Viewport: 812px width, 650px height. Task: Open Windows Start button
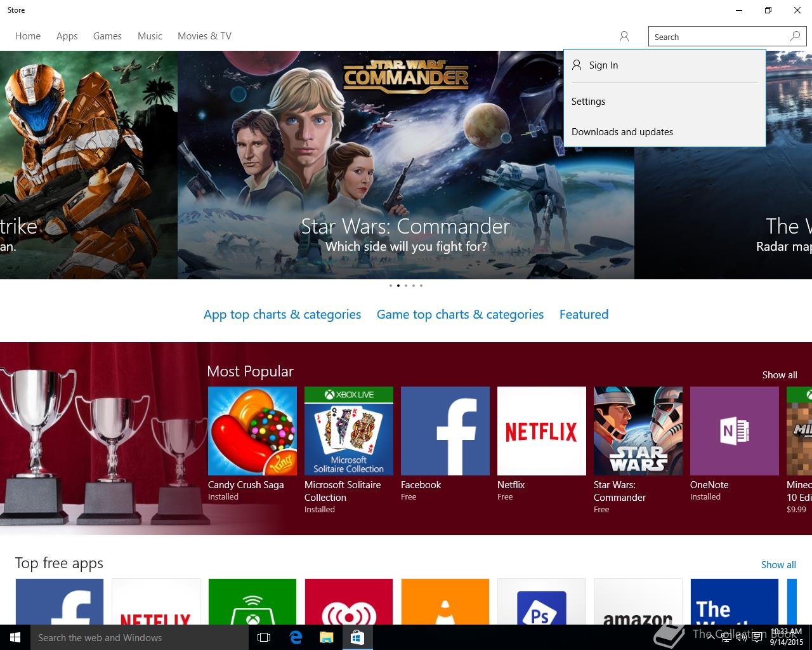[x=15, y=637]
